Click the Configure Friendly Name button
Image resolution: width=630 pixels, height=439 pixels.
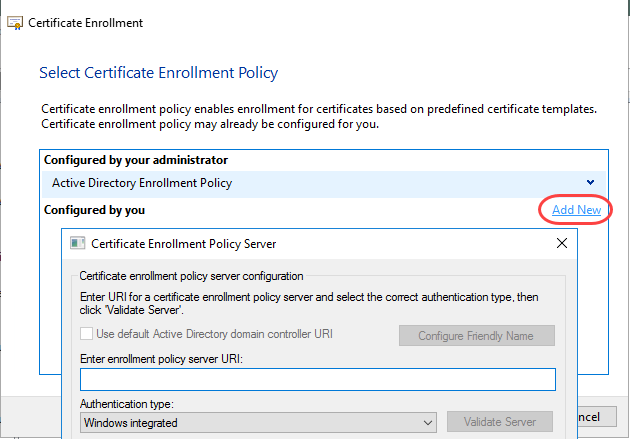[x=477, y=336]
